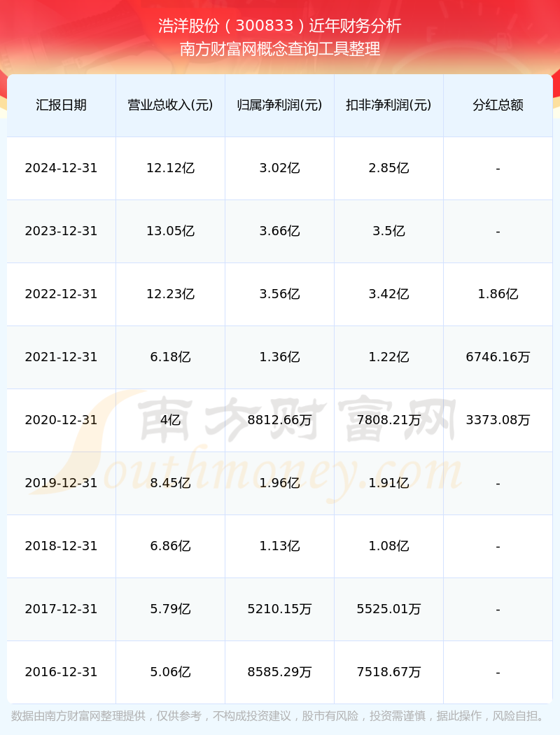Select net profit 1.36亿

click(280, 357)
